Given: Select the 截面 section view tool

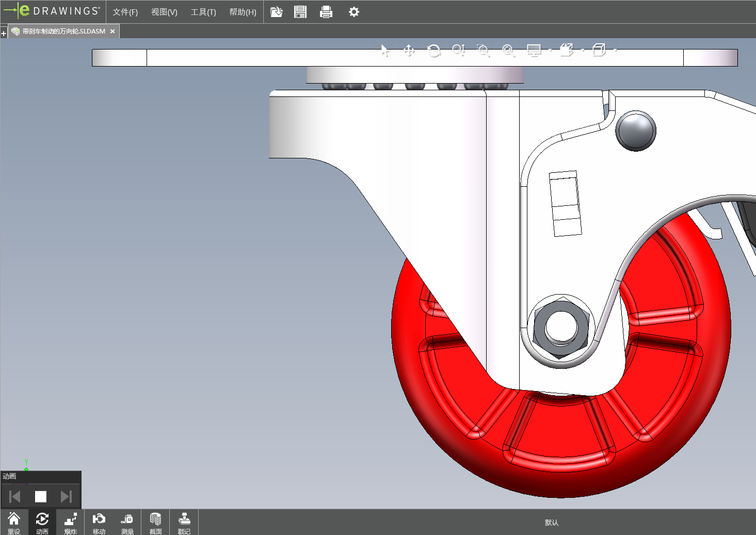Looking at the screenshot, I should (x=156, y=522).
